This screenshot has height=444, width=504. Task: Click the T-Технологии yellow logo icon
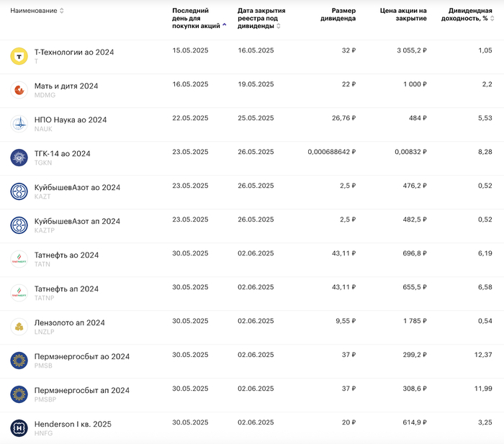19,56
